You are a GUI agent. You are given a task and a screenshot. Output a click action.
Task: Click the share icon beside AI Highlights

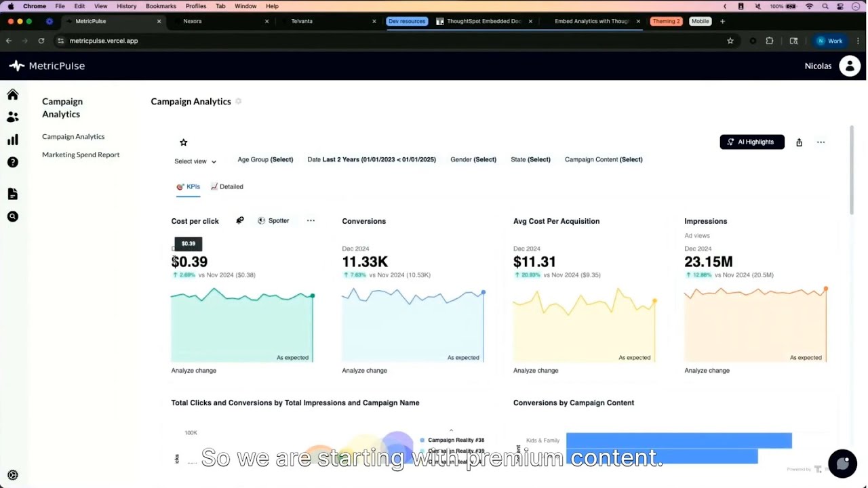(799, 142)
